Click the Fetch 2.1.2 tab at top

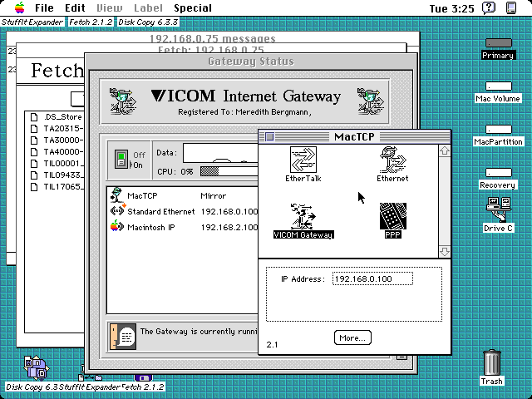91,22
